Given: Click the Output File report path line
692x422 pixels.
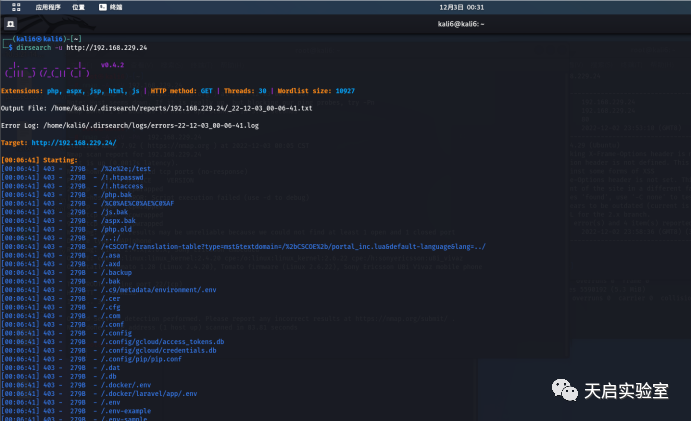Looking at the screenshot, I should pos(157,108).
